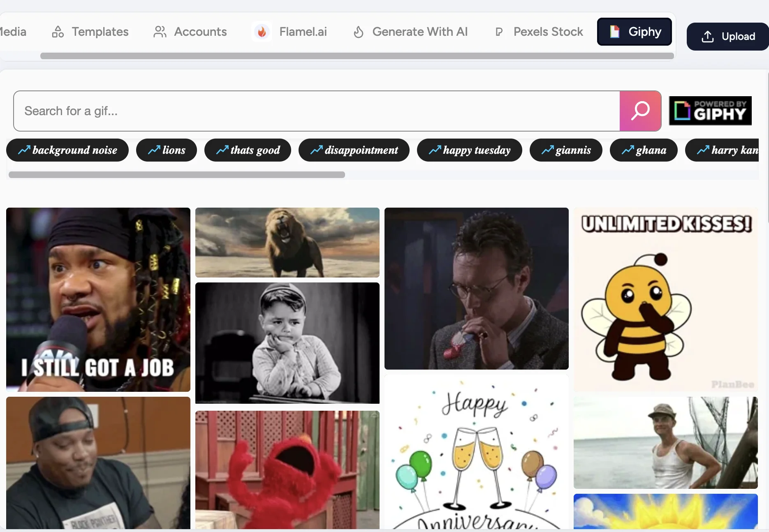The image size is (769, 532).
Task: Click the trending tags horizontal scrollbar
Action: (x=177, y=175)
